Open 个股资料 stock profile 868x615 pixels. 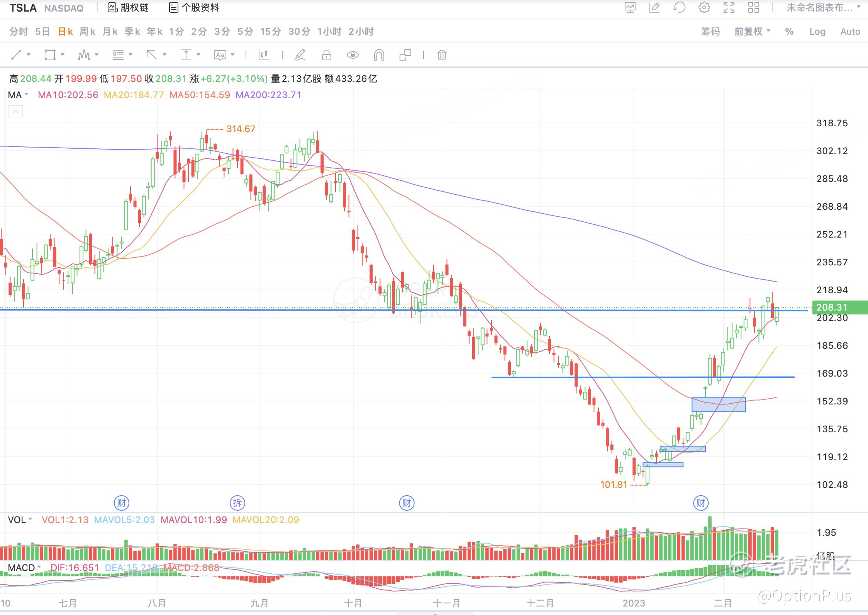195,8
